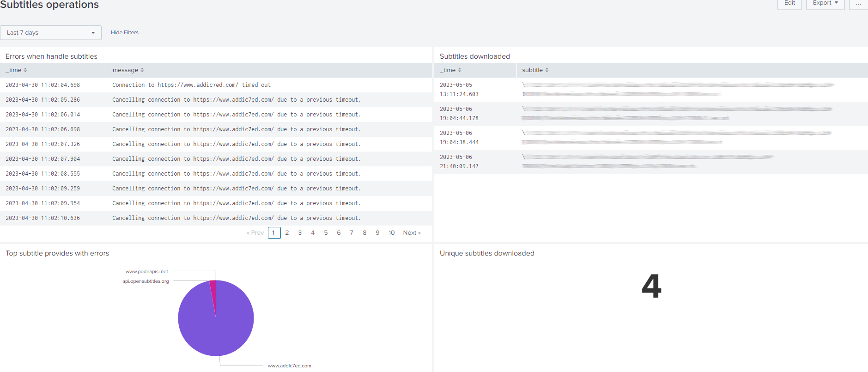The image size is (868, 372).
Task: Click the Hide Filters link
Action: [x=125, y=33]
